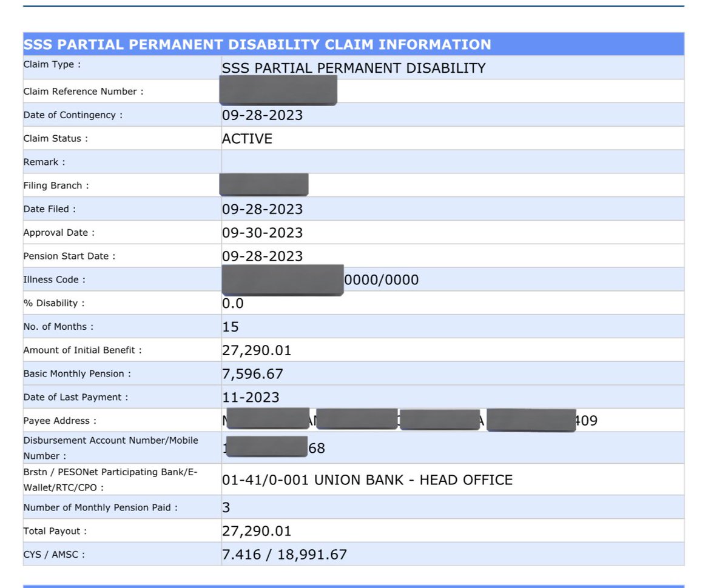Select the last payment date 11-2023
Screen dimensions: 728x588
pyautogui.click(x=251, y=398)
